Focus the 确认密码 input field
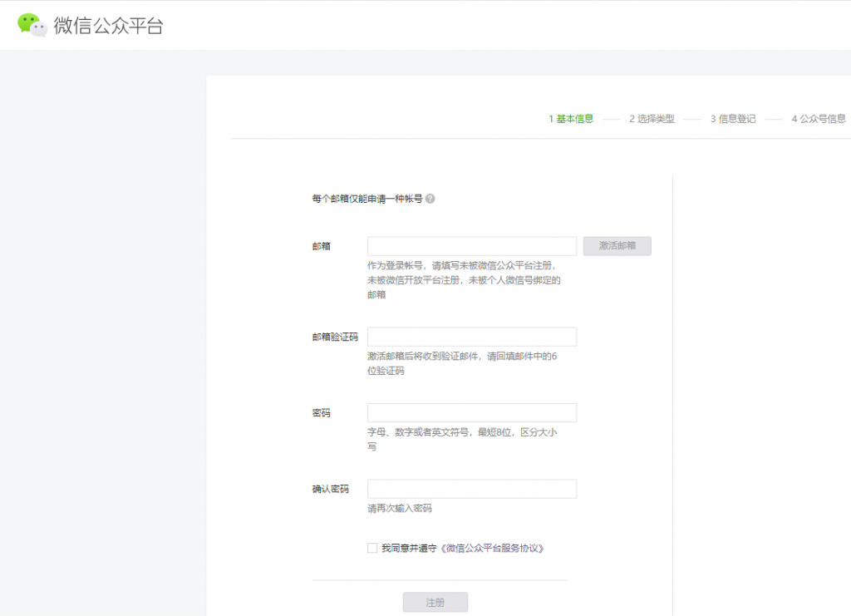 [472, 489]
